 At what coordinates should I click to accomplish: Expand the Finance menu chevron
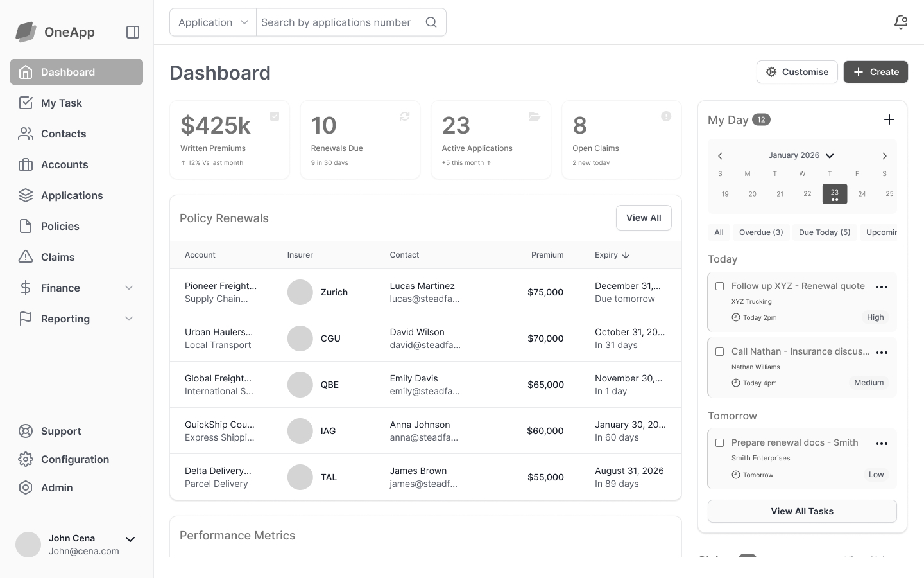click(129, 288)
